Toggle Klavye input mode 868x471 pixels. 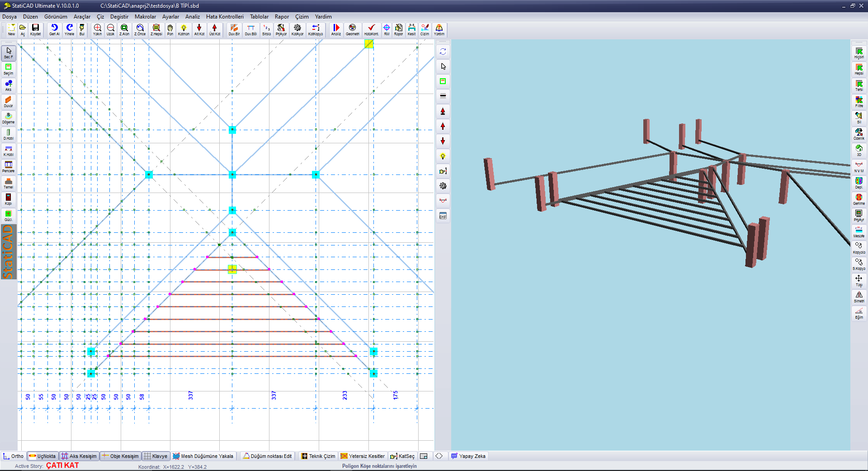(x=156, y=456)
